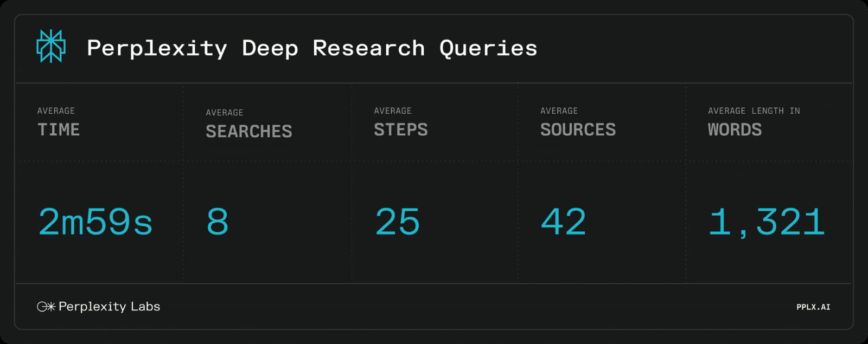868x344 pixels.
Task: Click the '42' average sources value
Action: (564, 222)
